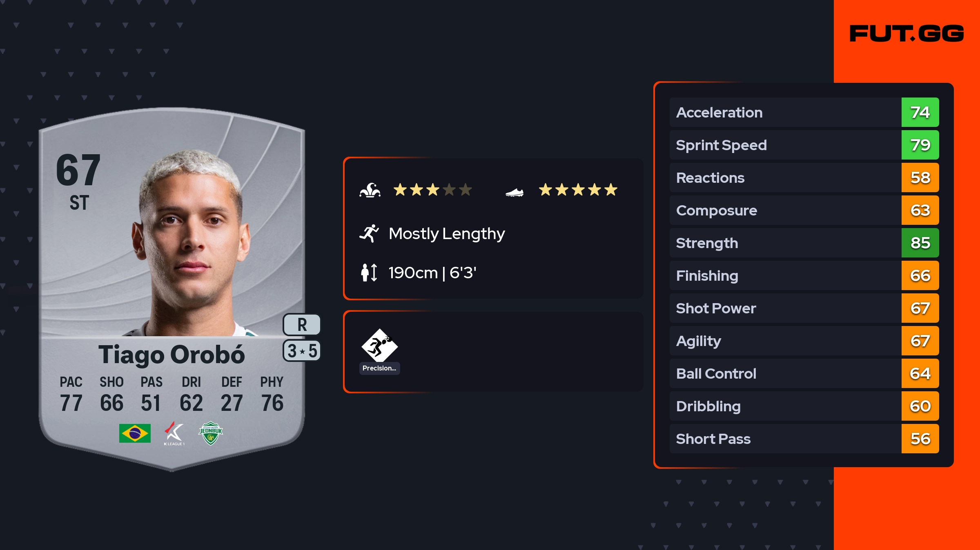Click the Jeonbuk club badge

tap(211, 433)
